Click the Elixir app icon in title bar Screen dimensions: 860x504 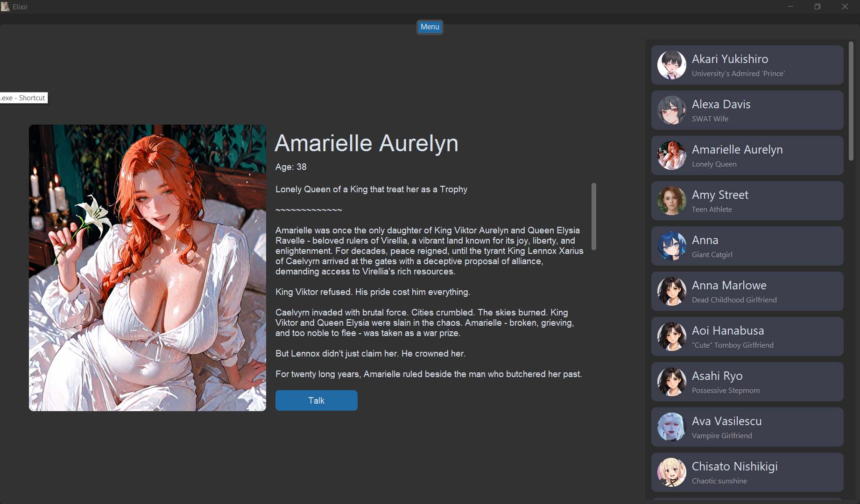pos(5,7)
